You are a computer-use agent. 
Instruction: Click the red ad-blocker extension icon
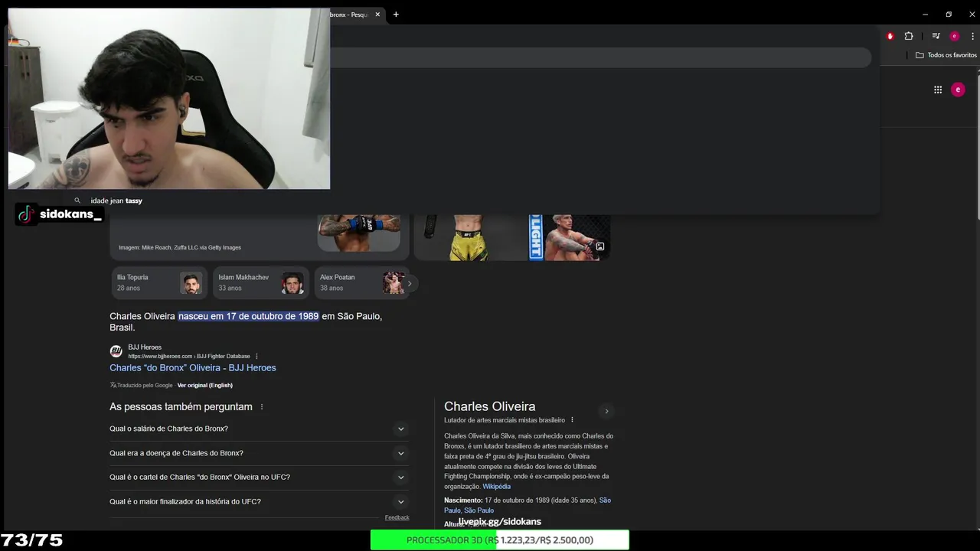[890, 36]
